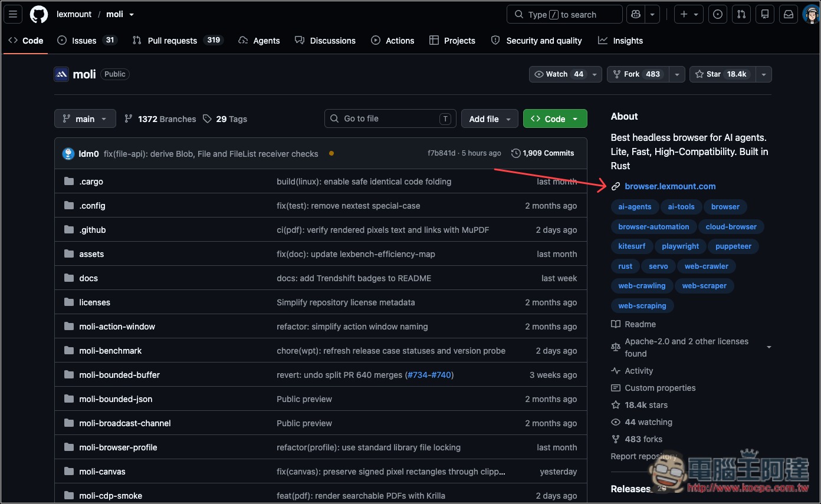
Task: Click the star icon beside 18.4k stars
Action: (x=616, y=405)
